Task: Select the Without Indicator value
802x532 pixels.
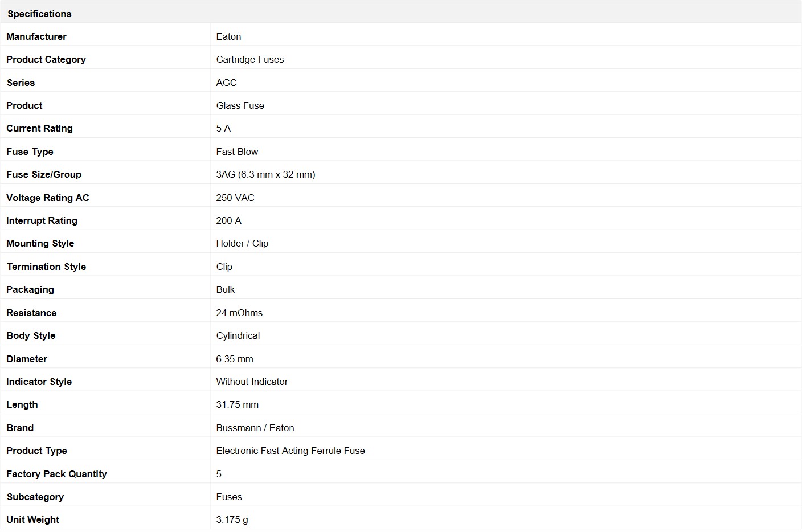Action: pyautogui.click(x=252, y=382)
